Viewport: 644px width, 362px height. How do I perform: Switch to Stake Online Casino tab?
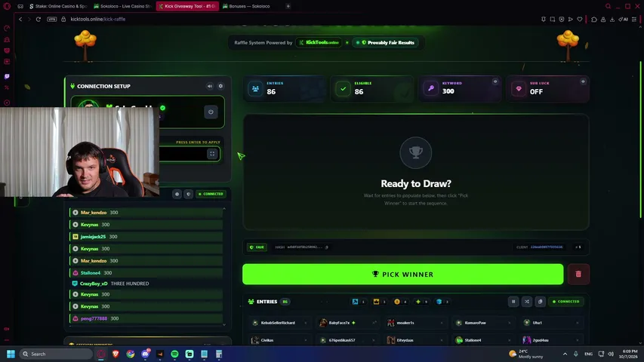click(x=59, y=6)
